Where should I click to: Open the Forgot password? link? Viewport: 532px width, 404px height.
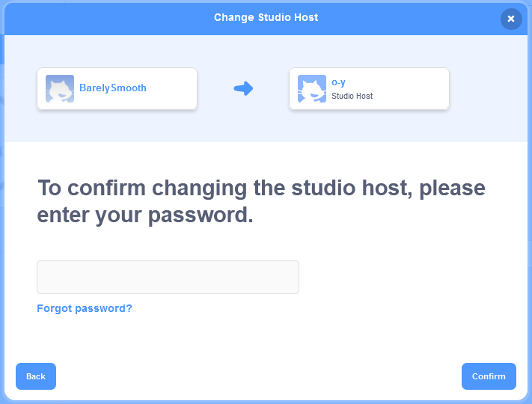click(x=85, y=308)
